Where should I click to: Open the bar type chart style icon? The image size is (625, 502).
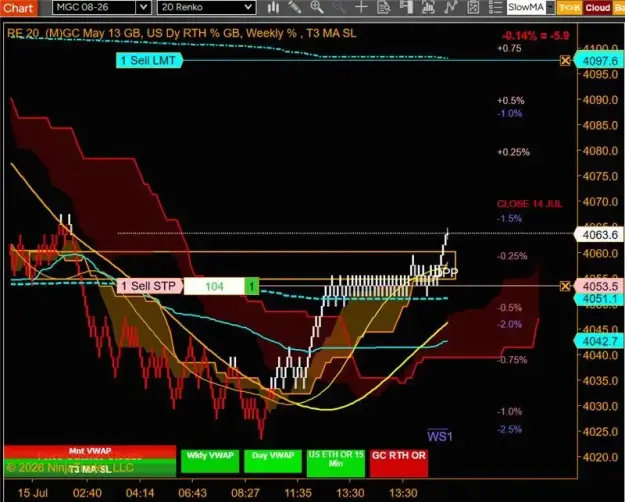coord(273,7)
